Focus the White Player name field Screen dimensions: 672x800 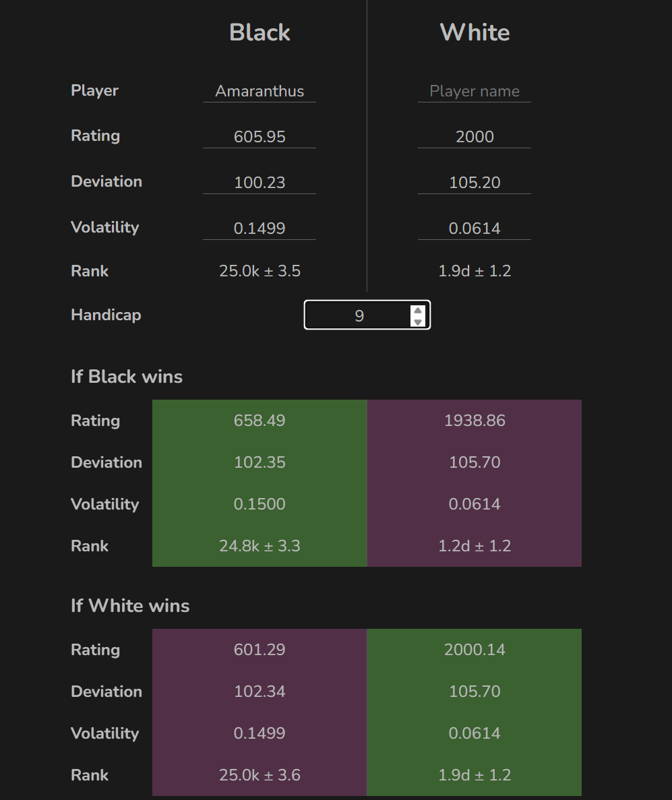[475, 91]
